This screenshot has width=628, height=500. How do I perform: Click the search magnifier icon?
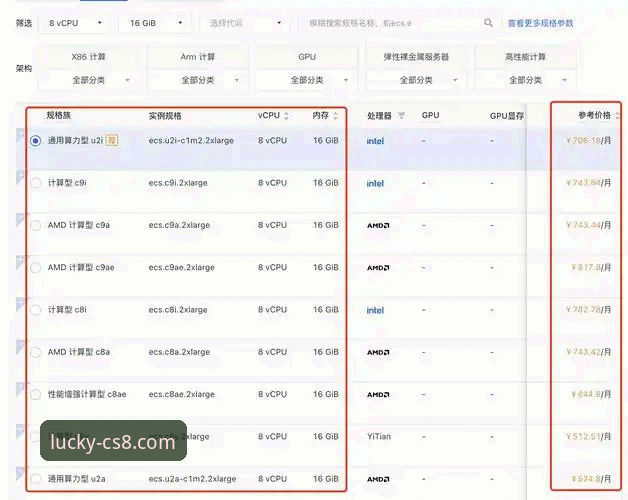click(x=488, y=23)
